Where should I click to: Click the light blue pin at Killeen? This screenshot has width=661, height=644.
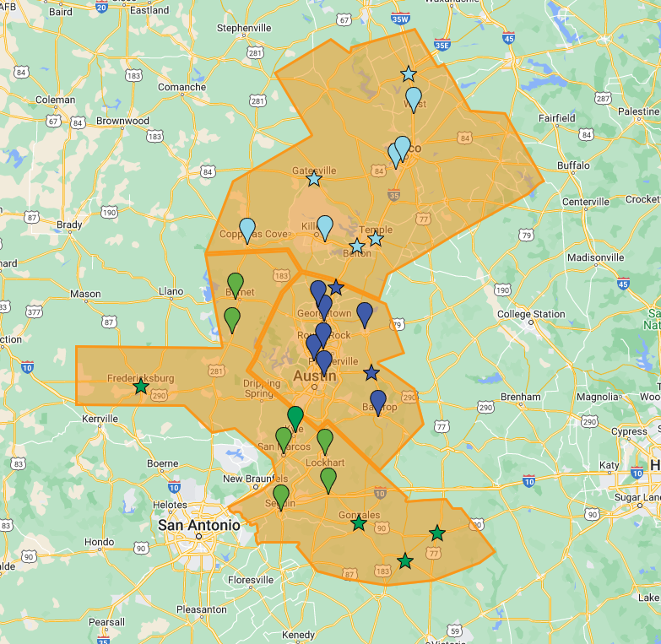coord(325,228)
